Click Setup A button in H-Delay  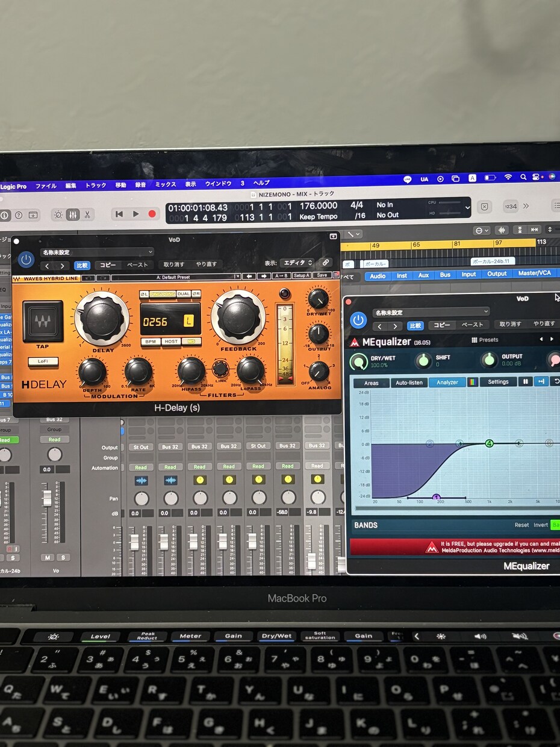tap(302, 276)
